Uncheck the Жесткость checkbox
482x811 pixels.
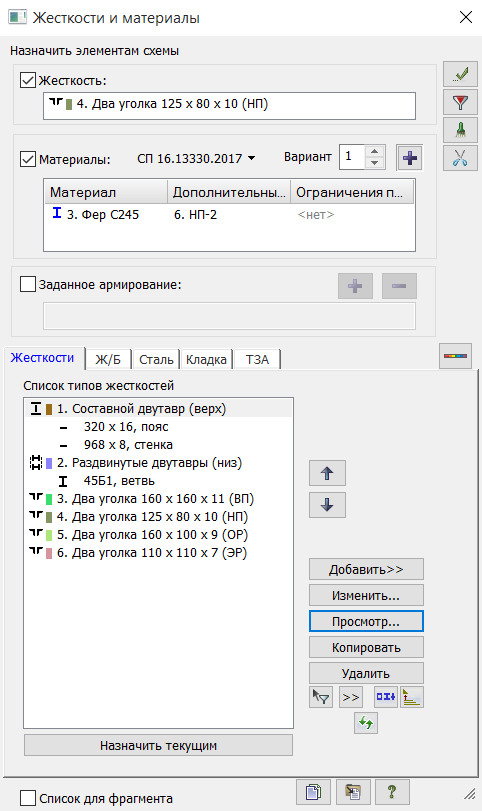[x=27, y=81]
